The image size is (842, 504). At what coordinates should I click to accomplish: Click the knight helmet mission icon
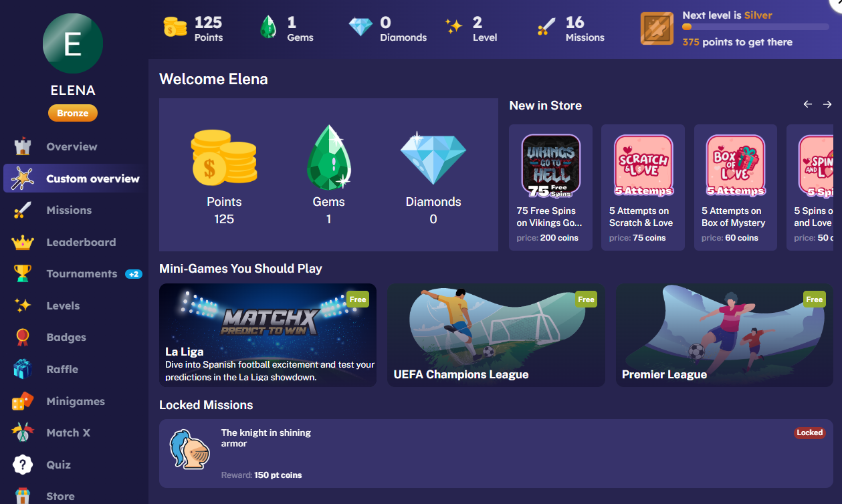(190, 449)
